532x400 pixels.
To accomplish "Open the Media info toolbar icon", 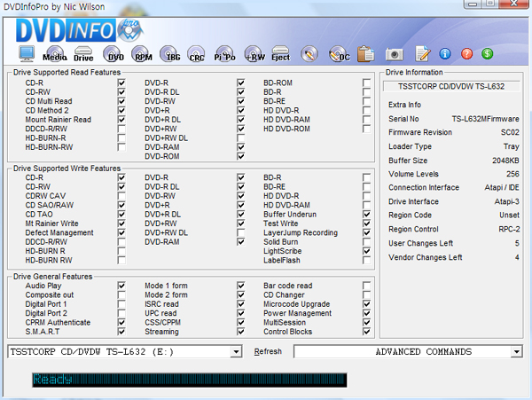I will 55,54.
